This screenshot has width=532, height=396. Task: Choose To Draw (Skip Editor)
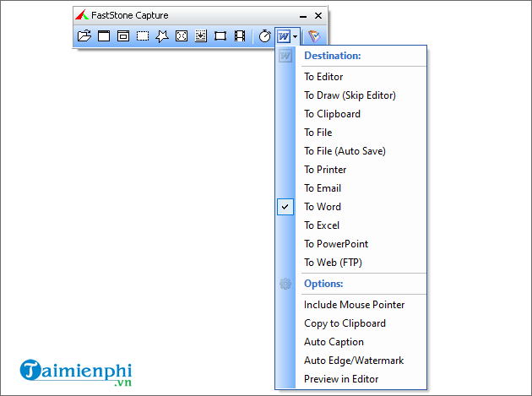350,95
